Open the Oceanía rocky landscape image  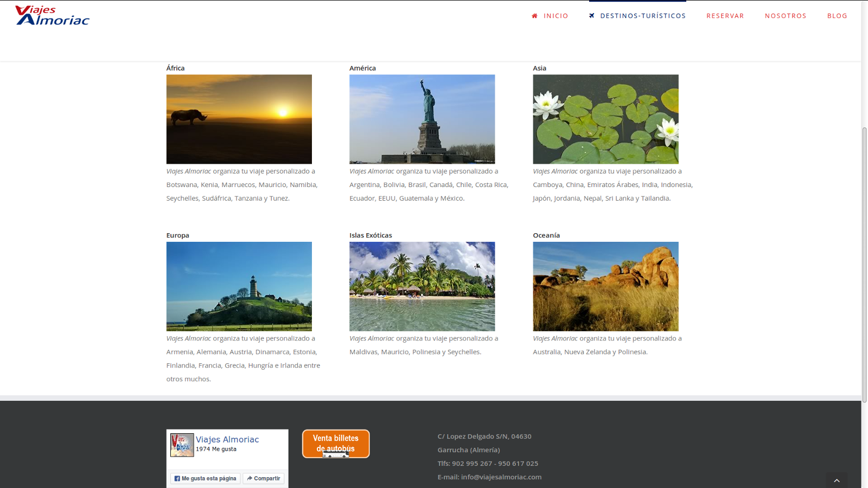coord(605,286)
